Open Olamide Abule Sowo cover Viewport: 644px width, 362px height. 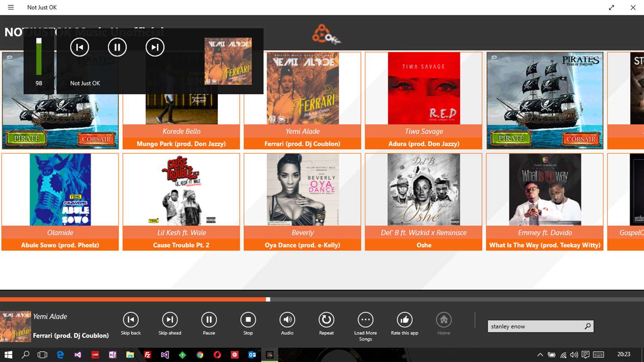60,189
